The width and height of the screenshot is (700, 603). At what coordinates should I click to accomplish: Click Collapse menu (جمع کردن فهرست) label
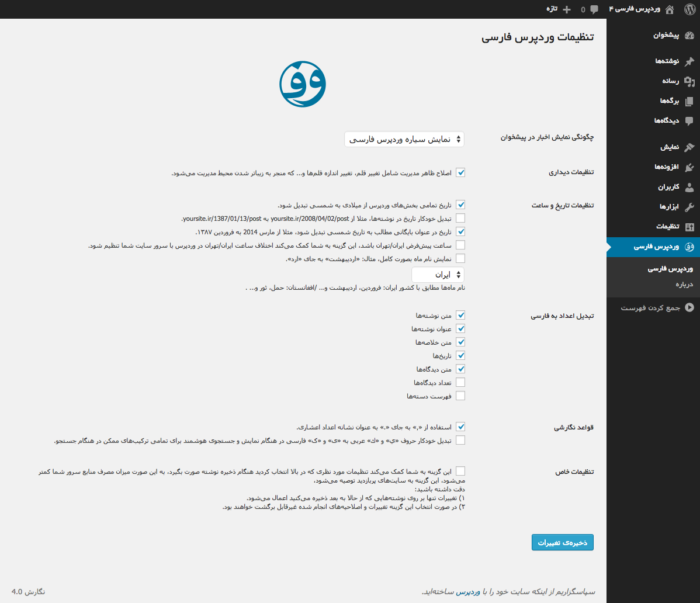coord(650,308)
